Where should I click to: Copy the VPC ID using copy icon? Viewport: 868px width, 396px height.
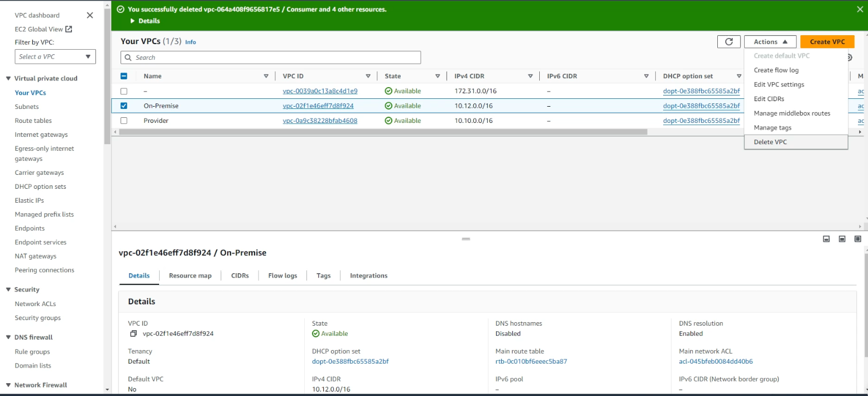(133, 333)
